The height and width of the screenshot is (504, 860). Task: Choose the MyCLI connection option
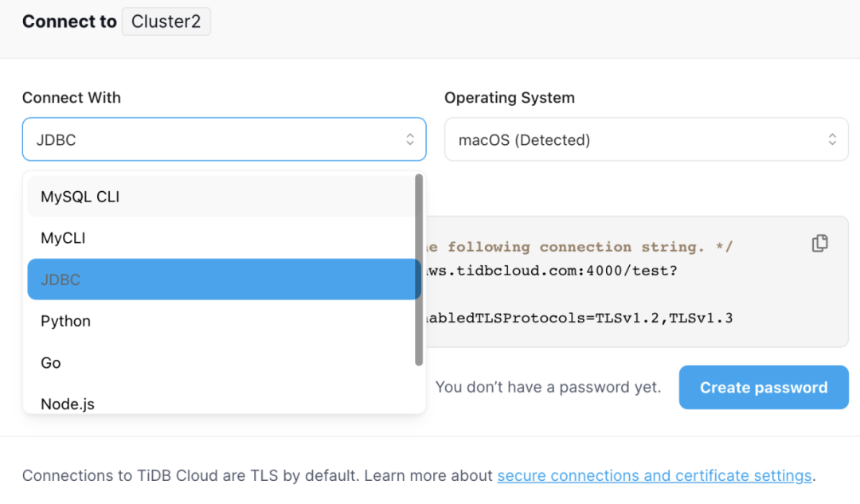click(x=64, y=238)
